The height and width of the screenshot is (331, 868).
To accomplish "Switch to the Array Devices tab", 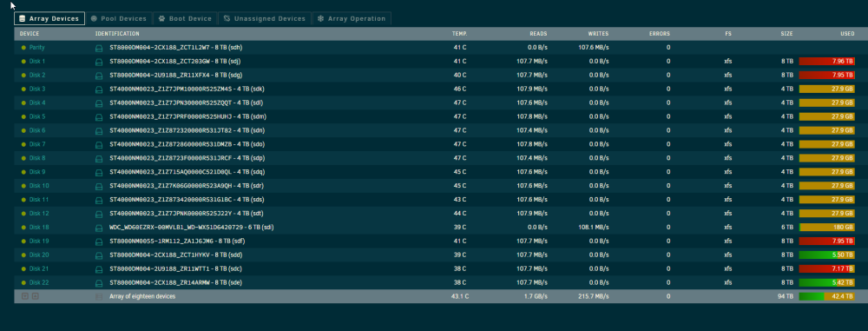I will (x=49, y=19).
